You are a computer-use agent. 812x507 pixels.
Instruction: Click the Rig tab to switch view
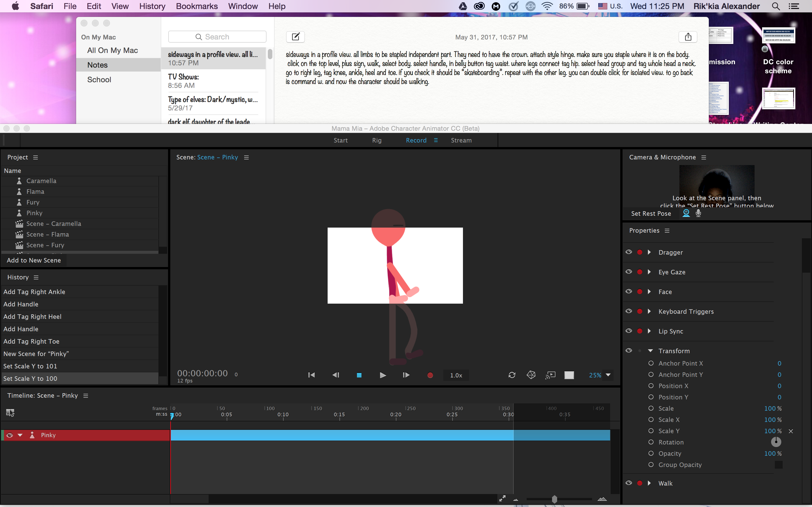[x=376, y=140]
